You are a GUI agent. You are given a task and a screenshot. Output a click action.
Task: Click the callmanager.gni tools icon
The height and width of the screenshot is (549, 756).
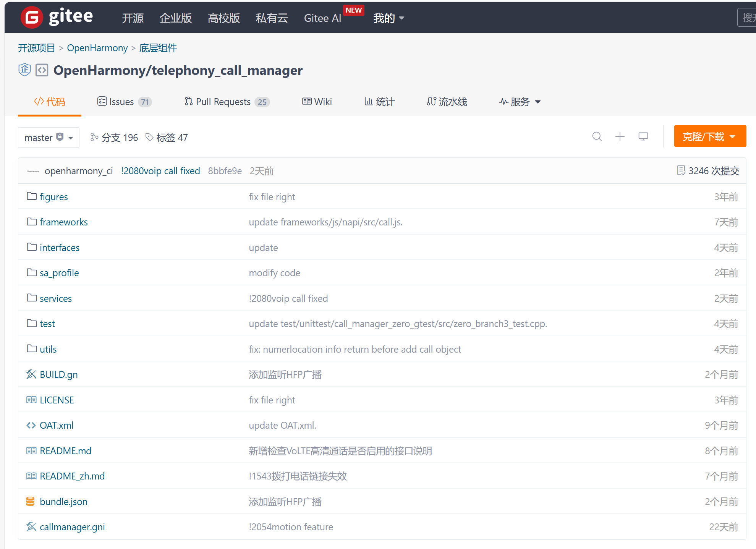pos(31,526)
